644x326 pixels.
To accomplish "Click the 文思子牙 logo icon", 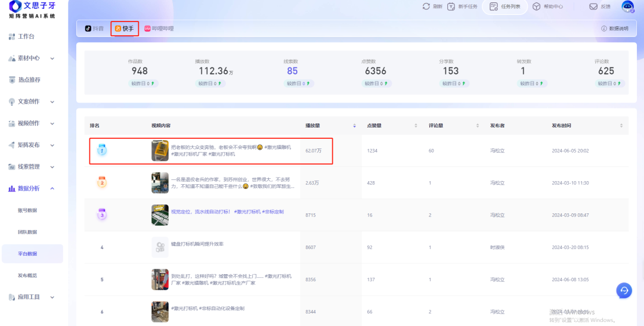I will (15, 6).
